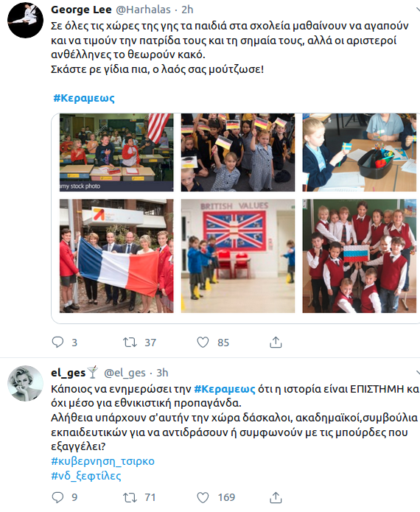
Task: Open the #κυβερνηση_τσιρκο hashtag
Action: click(x=103, y=461)
